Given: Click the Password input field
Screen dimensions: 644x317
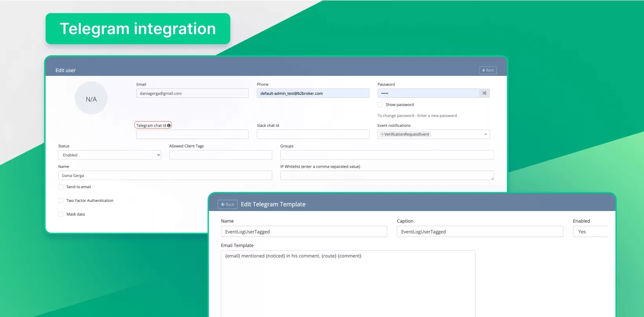Looking at the screenshot, I should (428, 93).
